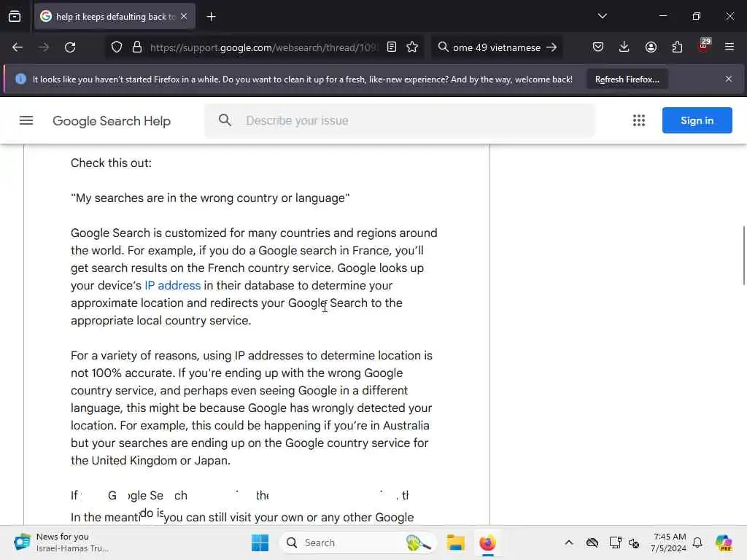Save page to Pocket
747x560 pixels.
tap(598, 47)
